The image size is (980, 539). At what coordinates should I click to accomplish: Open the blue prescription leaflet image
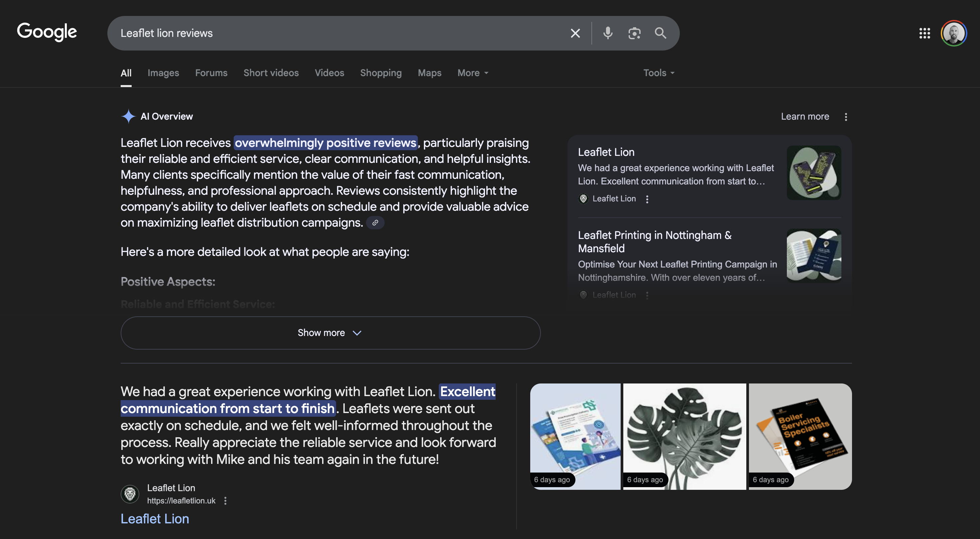coord(575,437)
